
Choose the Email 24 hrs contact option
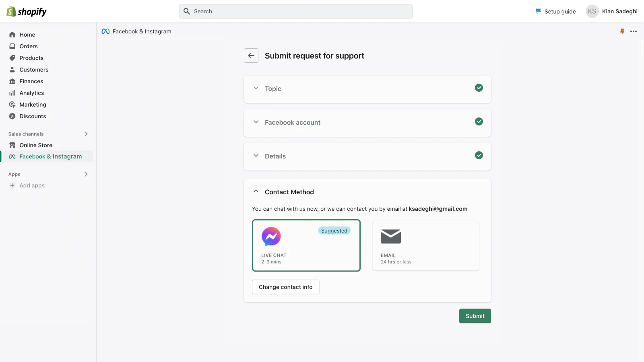pyautogui.click(x=426, y=245)
